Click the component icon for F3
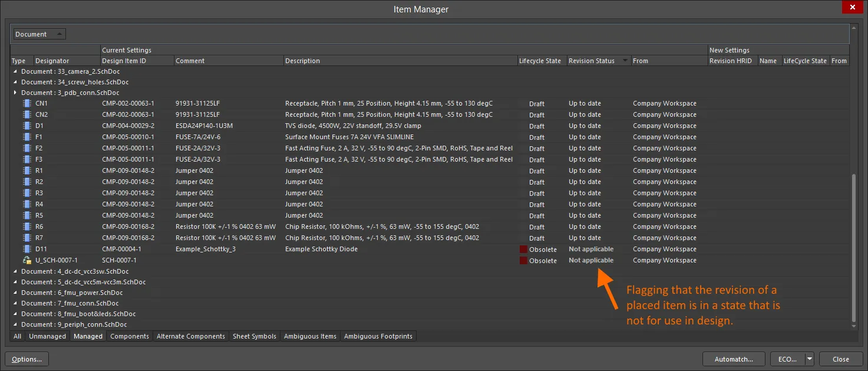Image resolution: width=868 pixels, height=371 pixels. tap(27, 159)
